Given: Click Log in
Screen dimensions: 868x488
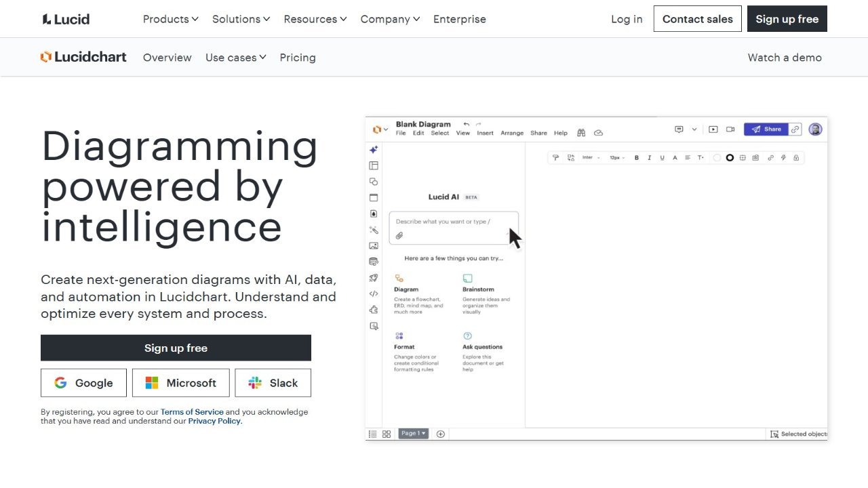Looking at the screenshot, I should (x=627, y=19).
